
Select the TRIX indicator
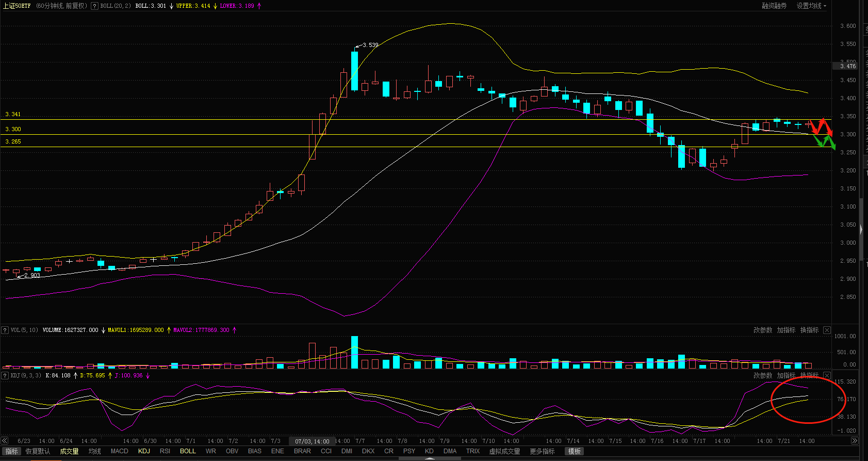coord(473,451)
